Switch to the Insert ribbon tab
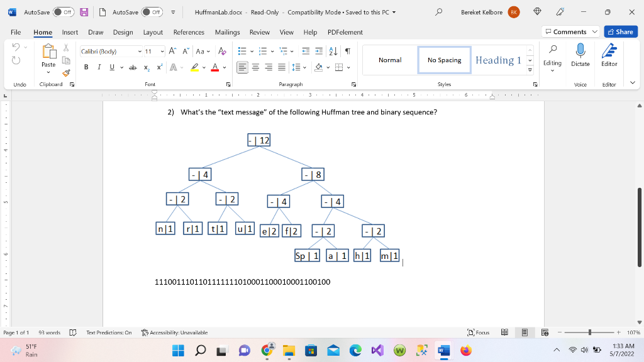 (x=69, y=32)
